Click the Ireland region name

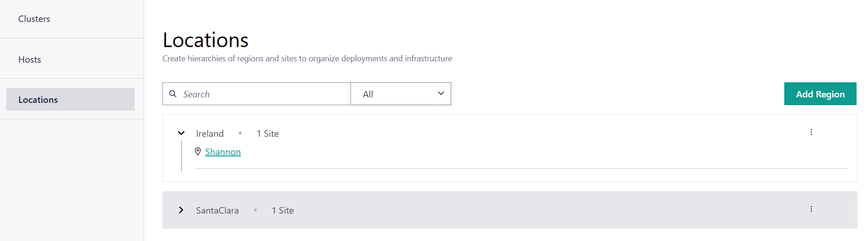(210, 134)
